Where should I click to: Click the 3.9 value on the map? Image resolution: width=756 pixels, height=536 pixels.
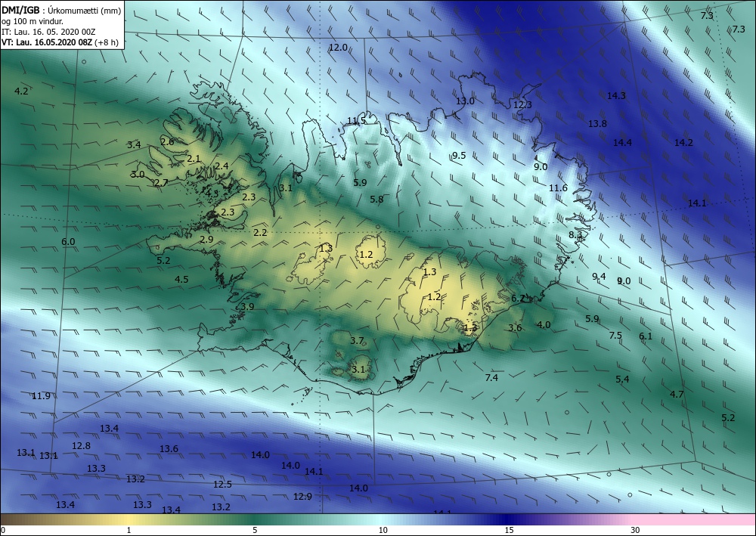(x=248, y=306)
